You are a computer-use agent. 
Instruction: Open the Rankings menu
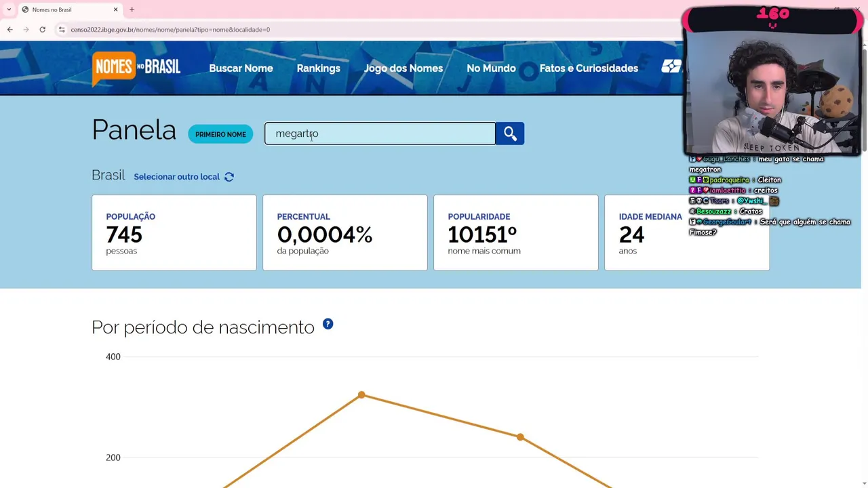click(318, 68)
